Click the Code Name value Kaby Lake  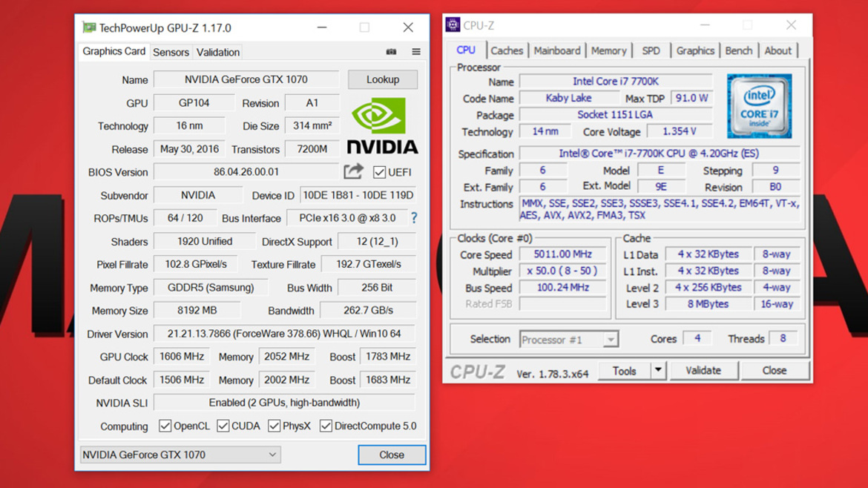(568, 98)
